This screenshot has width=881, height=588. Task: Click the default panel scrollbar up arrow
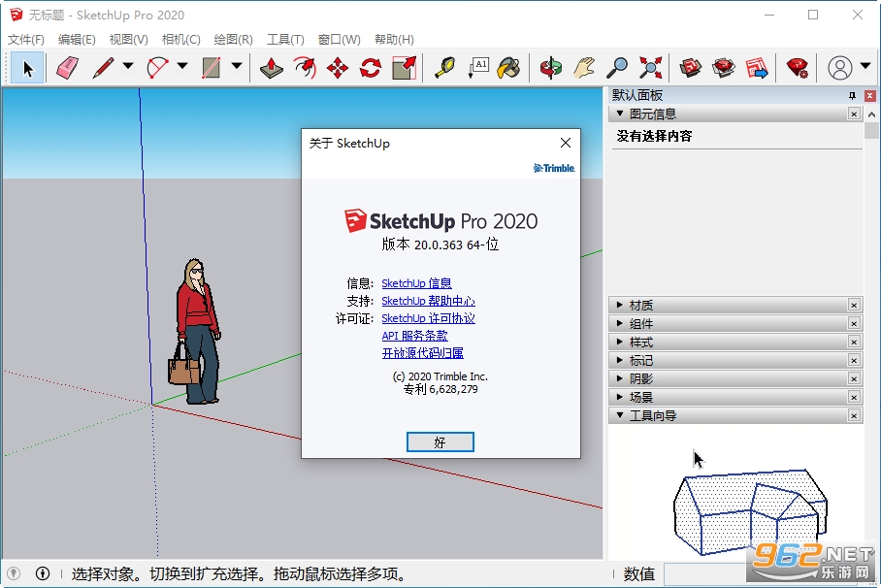click(871, 114)
